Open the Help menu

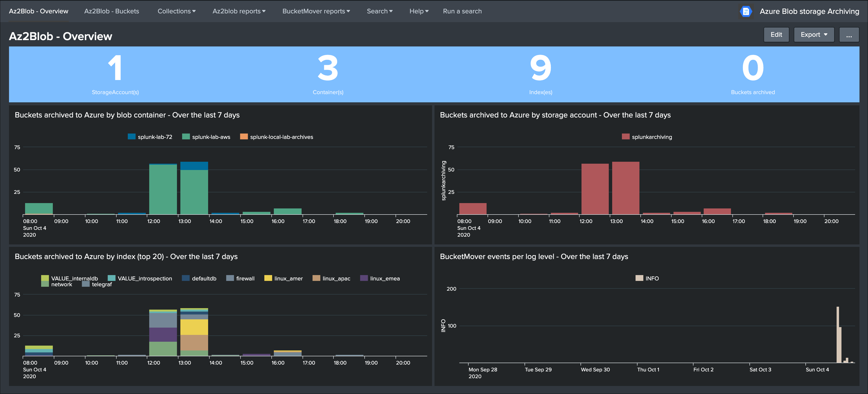pos(418,11)
